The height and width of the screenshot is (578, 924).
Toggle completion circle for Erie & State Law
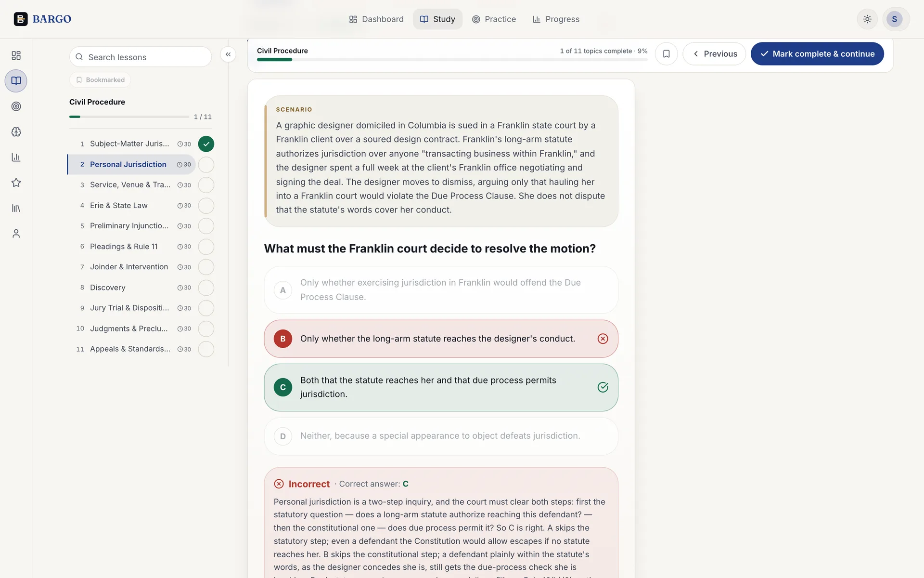point(206,206)
